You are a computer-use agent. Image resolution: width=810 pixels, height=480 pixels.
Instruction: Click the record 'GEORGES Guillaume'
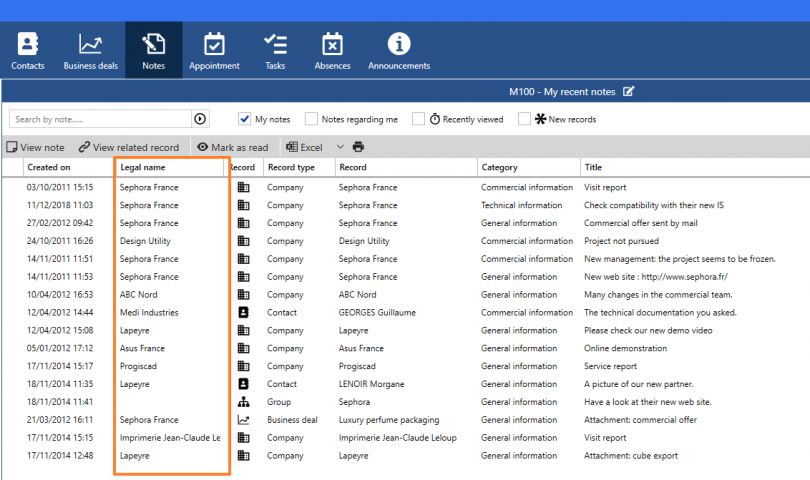(377, 312)
